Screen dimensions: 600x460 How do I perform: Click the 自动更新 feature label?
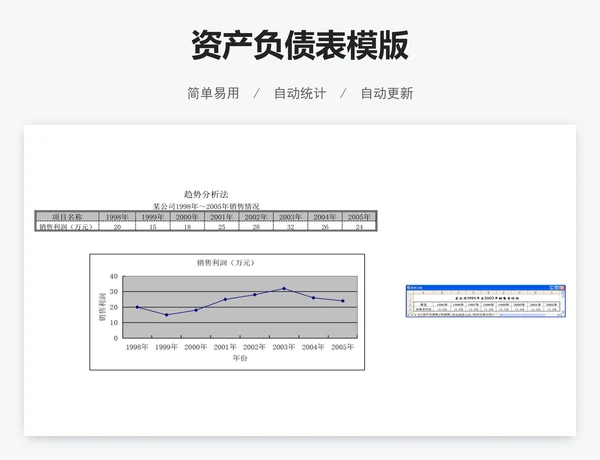click(x=387, y=93)
